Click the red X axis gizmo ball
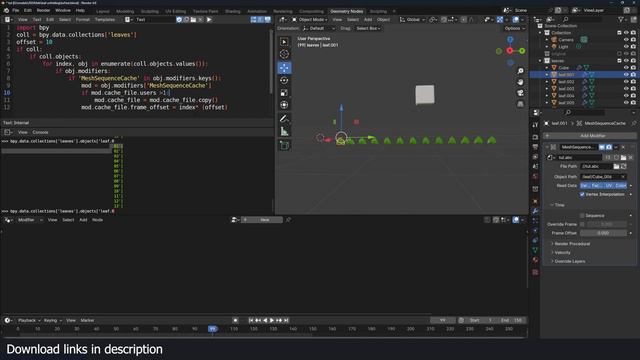 pyautogui.click(x=510, y=51)
